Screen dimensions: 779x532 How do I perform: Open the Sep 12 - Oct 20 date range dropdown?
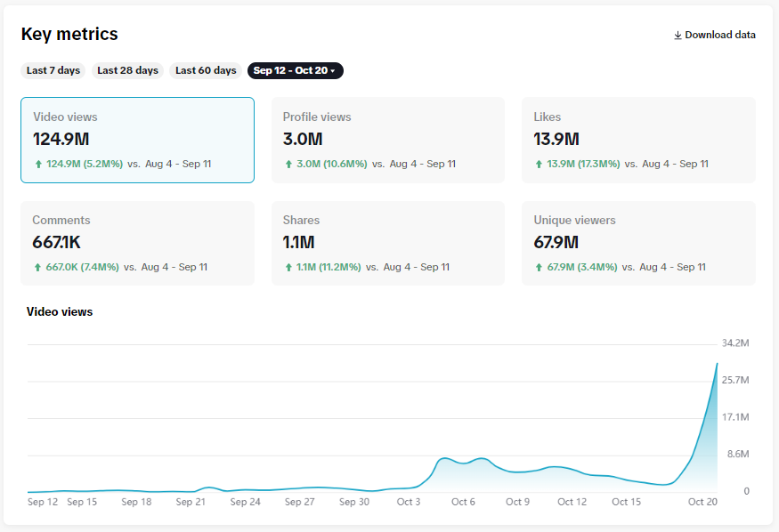[295, 70]
